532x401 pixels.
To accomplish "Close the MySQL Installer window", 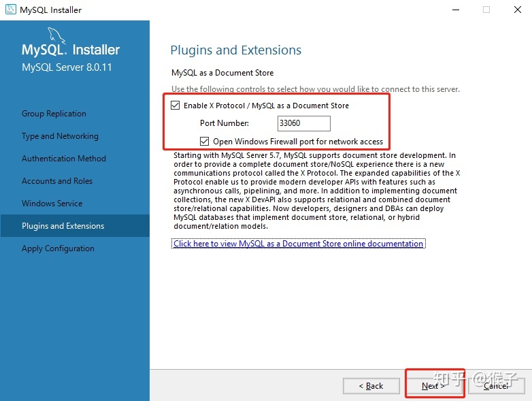I will click(518, 10).
